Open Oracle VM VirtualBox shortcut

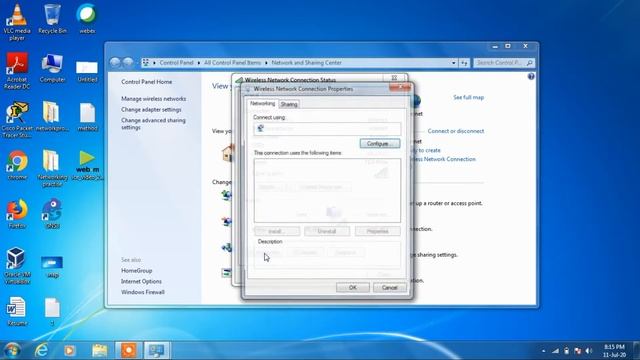coord(17,265)
